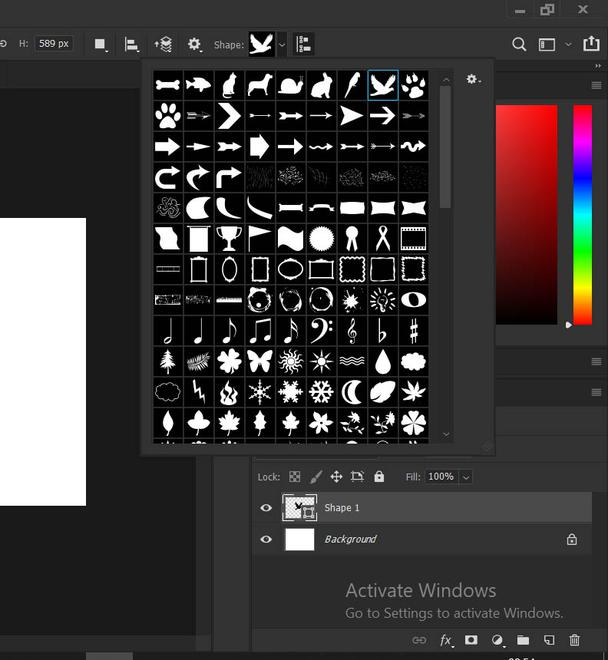Open path alignment options in options bar

point(132,44)
